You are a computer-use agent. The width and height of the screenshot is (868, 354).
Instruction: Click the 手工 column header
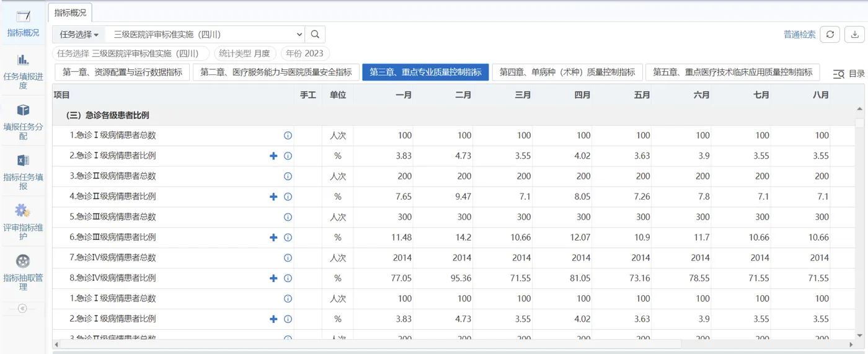[x=308, y=95]
